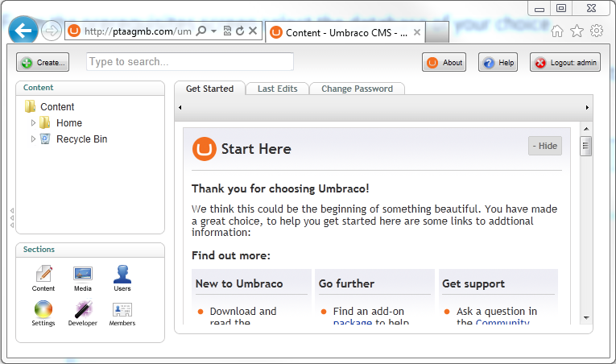Select the Recycle Bin tree node

81,139
